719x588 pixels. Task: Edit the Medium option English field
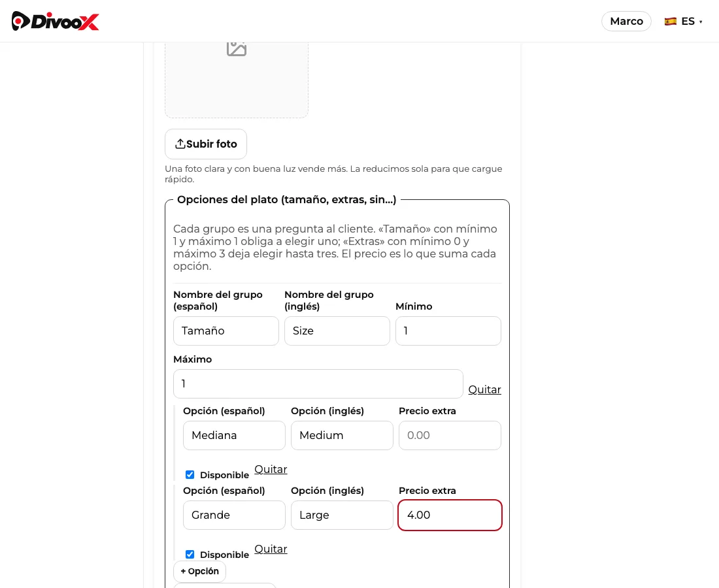point(342,435)
